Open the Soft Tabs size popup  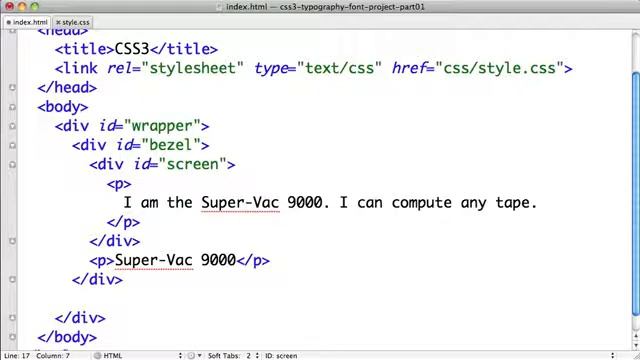233,356
